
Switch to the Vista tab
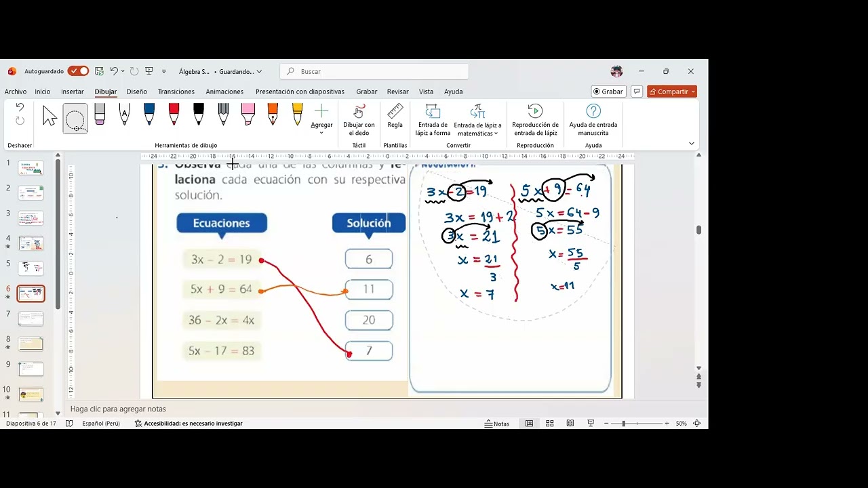coord(426,91)
